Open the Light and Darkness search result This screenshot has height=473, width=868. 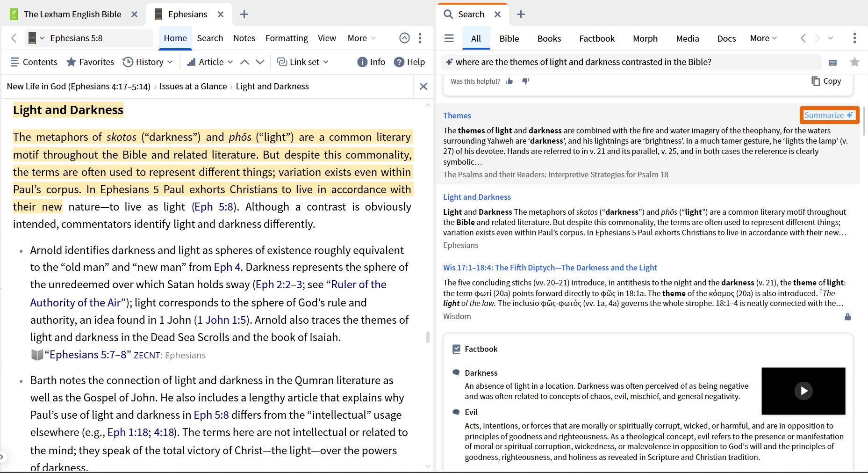pos(477,197)
